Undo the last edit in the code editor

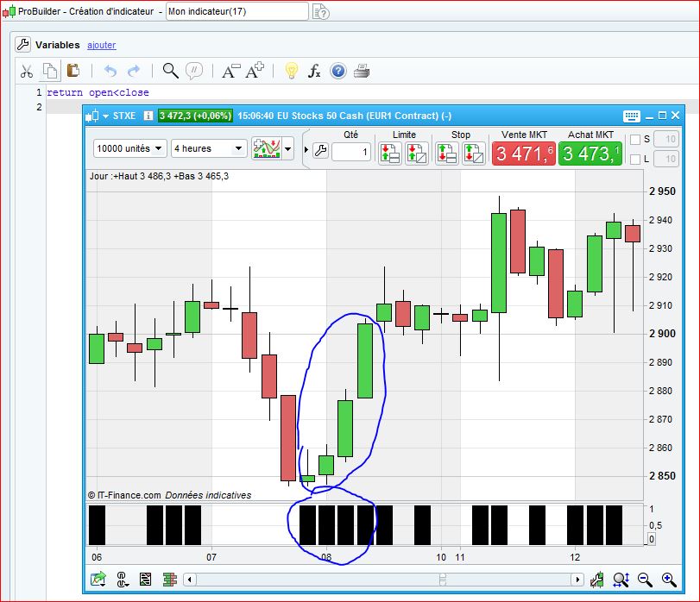(110, 71)
